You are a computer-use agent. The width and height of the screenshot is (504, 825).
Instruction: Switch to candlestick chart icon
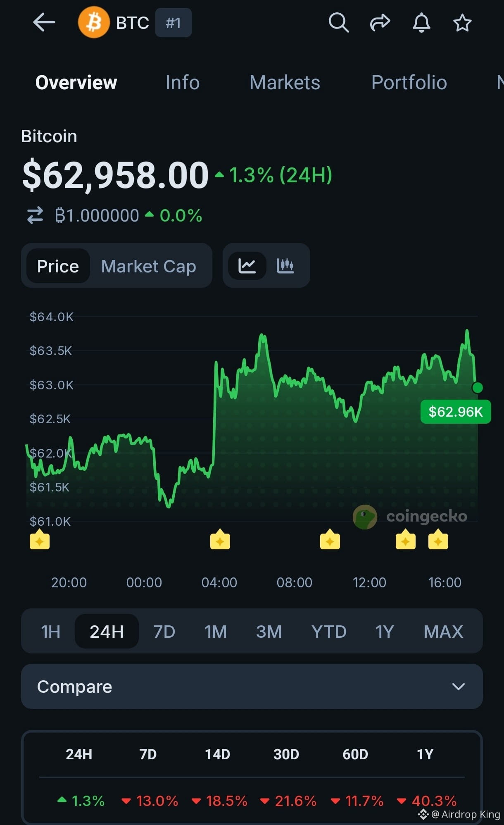click(x=285, y=265)
